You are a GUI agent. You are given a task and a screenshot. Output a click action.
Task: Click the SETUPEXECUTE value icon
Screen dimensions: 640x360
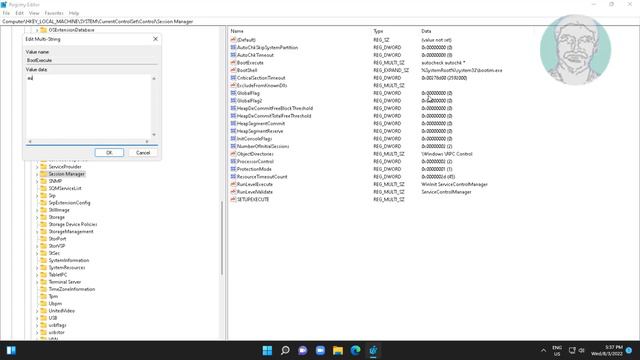point(233,199)
